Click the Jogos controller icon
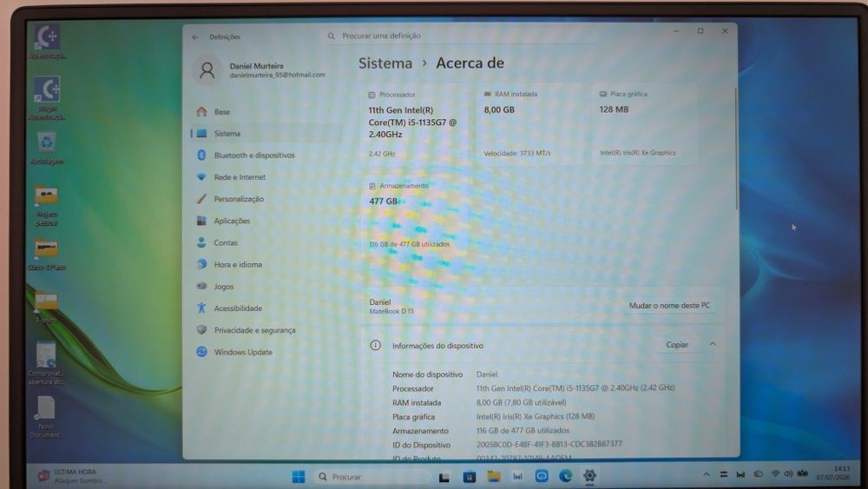Viewport: 868px width, 489px height. click(x=201, y=287)
